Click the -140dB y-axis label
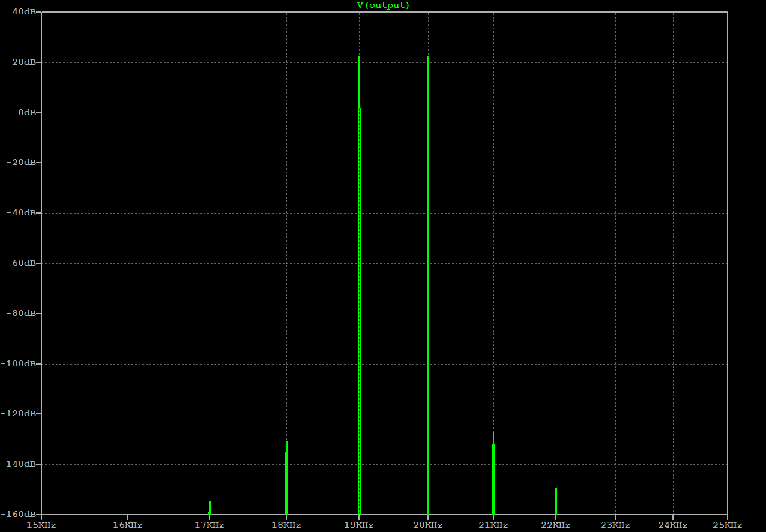 (x=19, y=464)
